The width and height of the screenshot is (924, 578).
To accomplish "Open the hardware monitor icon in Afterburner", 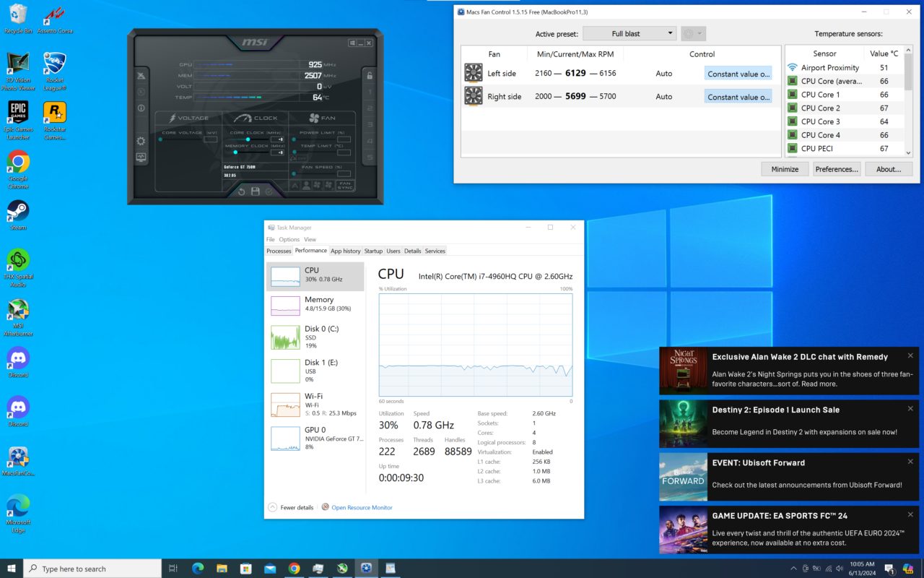I will (141, 157).
